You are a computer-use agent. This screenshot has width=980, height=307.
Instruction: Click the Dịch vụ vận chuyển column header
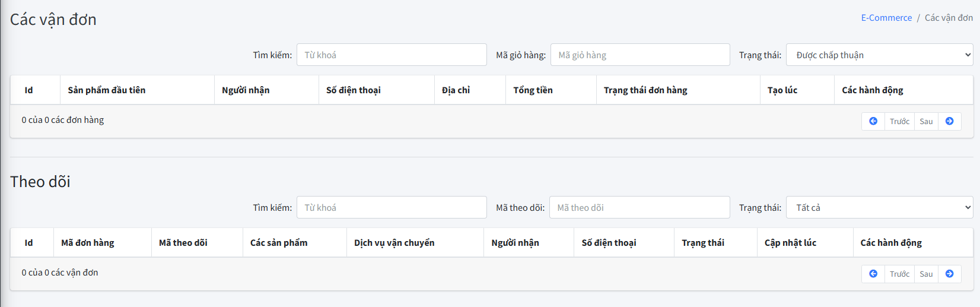[x=394, y=243]
